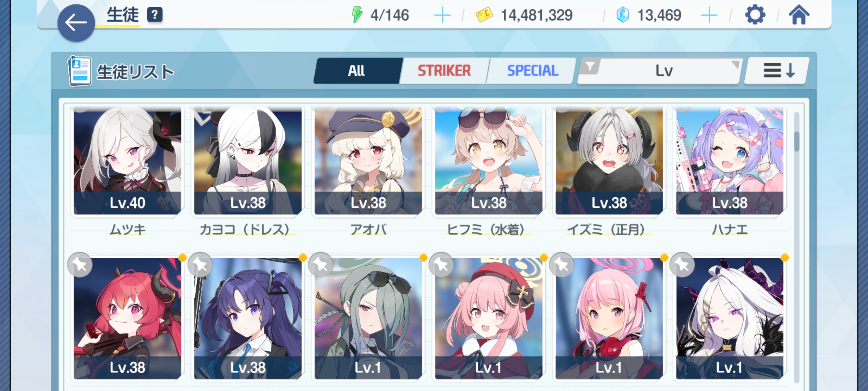Open settings via the gear icon
The height and width of the screenshot is (391, 868).
[755, 15]
